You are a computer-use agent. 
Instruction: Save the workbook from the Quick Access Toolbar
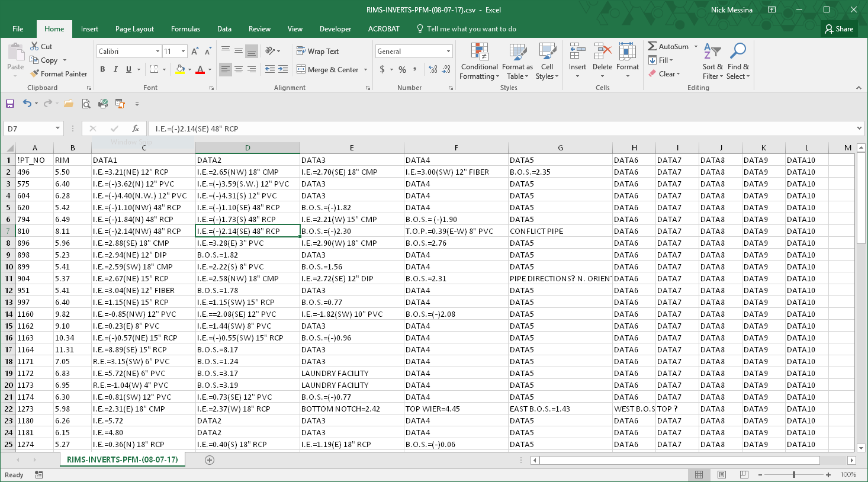tap(9, 103)
